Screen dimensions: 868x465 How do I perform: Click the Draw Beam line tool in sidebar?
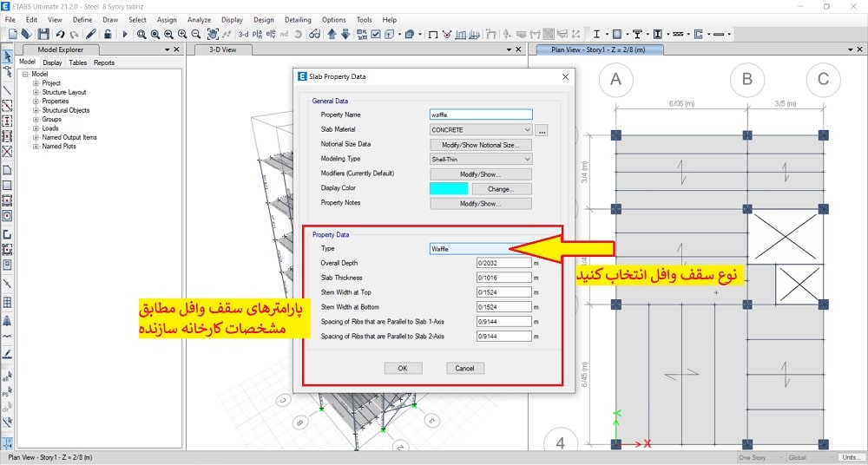(x=7, y=90)
